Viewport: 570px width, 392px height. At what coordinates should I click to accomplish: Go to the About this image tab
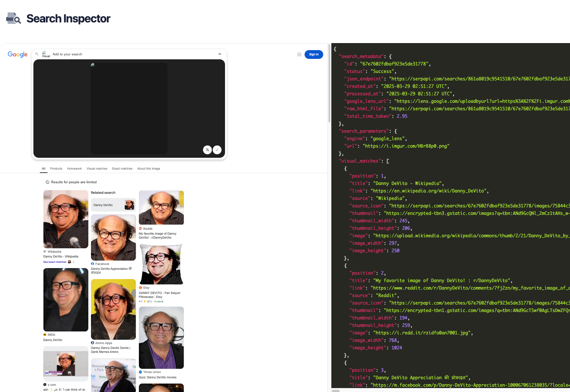pos(149,169)
